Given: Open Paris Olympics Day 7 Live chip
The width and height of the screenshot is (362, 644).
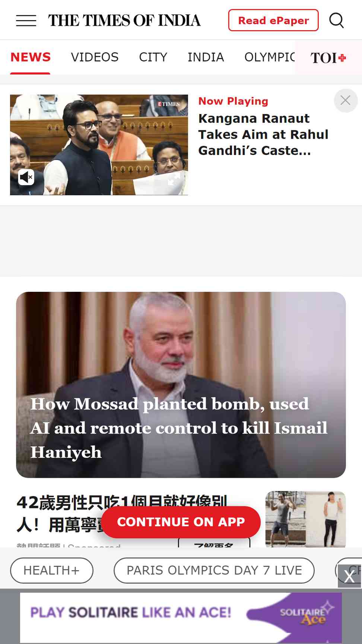Looking at the screenshot, I should pos(214,570).
